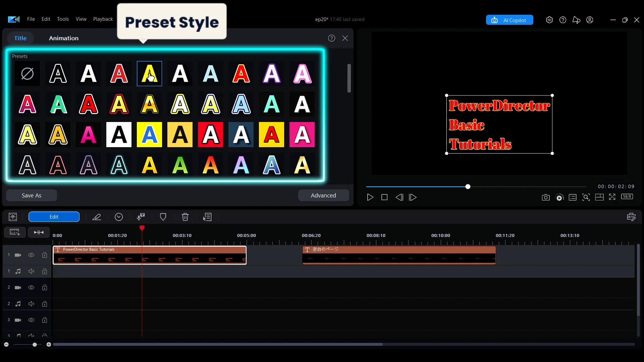Image resolution: width=644 pixels, height=362 pixels.
Task: Select the PowerDirector Basic Tutorials clip
Action: [x=150, y=255]
